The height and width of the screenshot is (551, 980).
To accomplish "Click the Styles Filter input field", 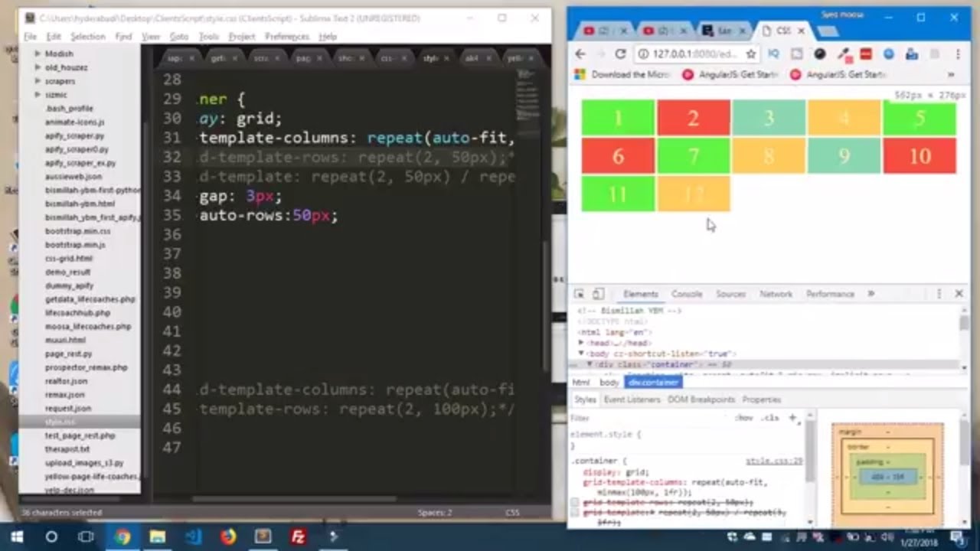I will pos(649,418).
